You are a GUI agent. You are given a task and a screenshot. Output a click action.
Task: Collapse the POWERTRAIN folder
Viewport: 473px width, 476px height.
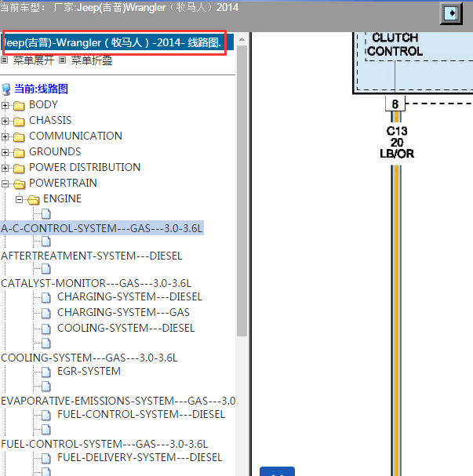click(x=5, y=183)
